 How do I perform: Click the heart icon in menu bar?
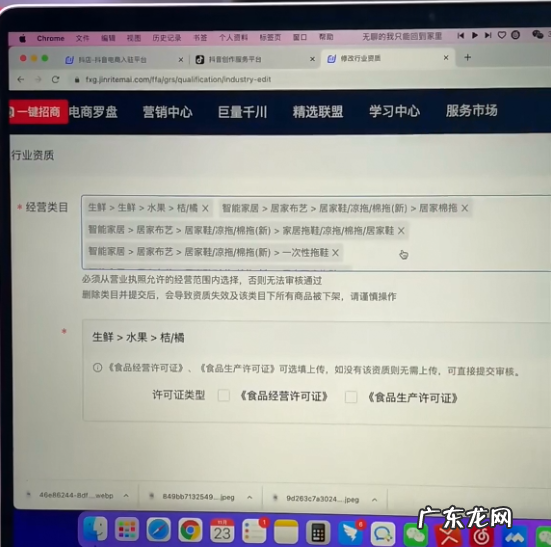502,35
